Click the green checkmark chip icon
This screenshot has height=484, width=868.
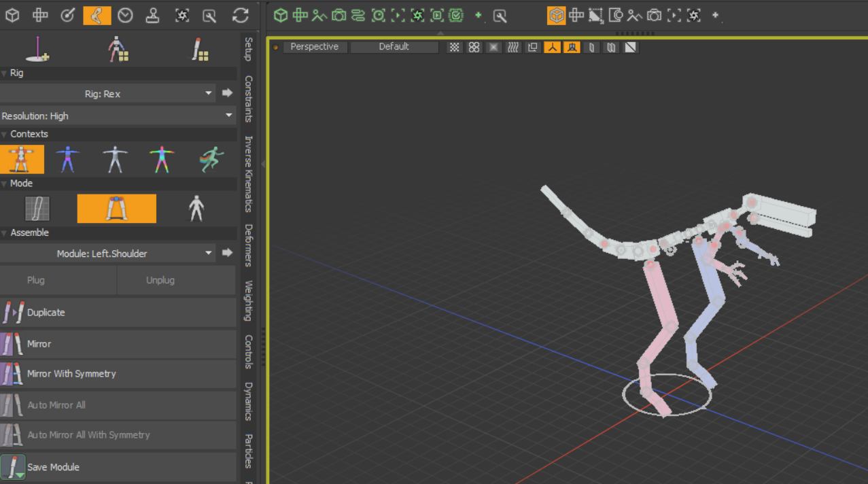456,15
